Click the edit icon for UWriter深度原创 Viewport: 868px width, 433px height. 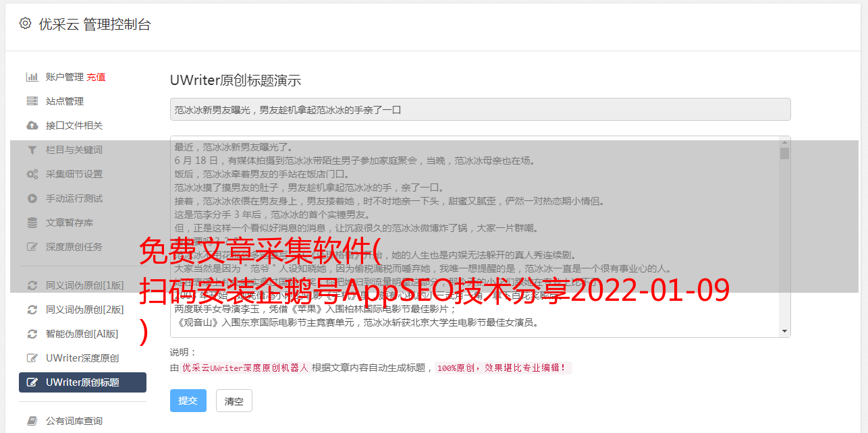point(32,358)
